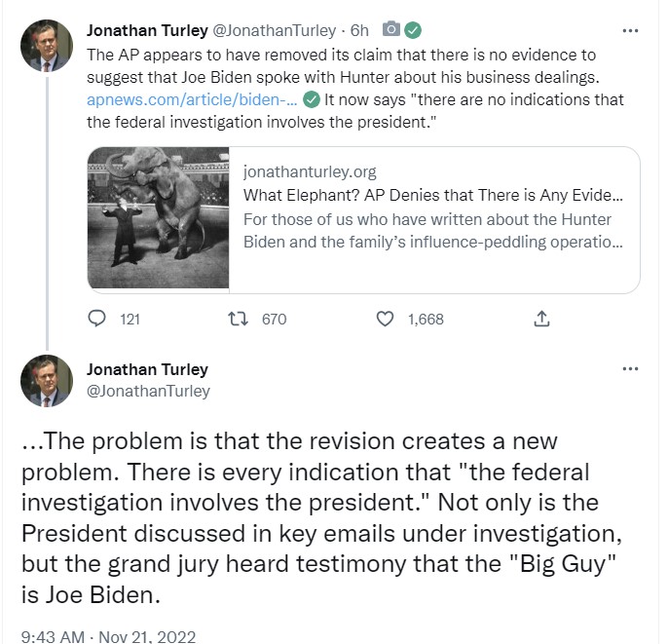Open the jonathanturley.org link card headline
Image resolution: width=668 pixels, height=644 pixels.
[x=432, y=195]
